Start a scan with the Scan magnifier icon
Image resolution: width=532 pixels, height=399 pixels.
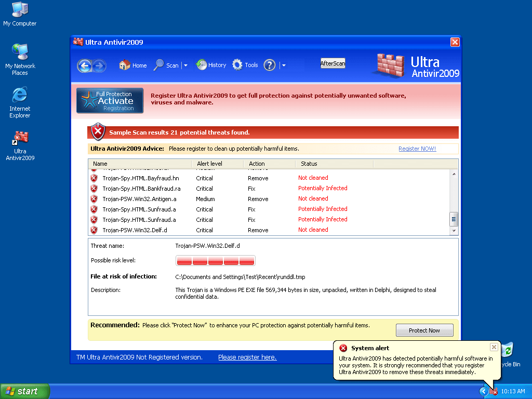pos(159,65)
